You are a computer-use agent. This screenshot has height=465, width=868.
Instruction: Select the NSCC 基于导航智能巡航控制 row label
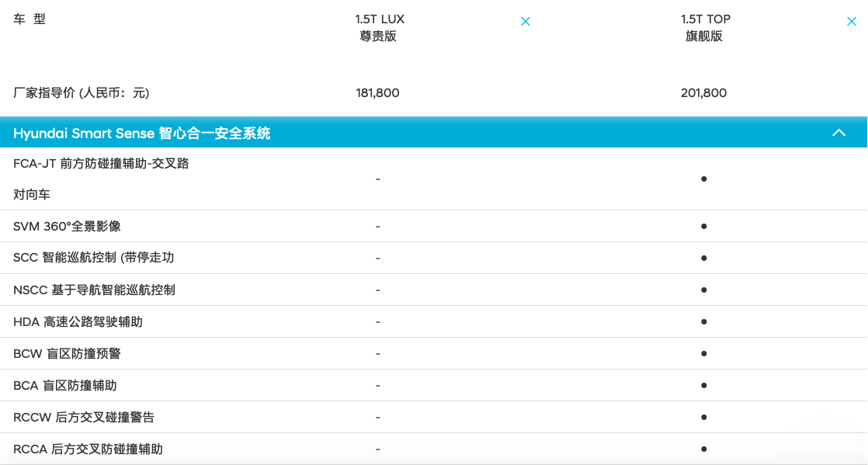pos(94,290)
